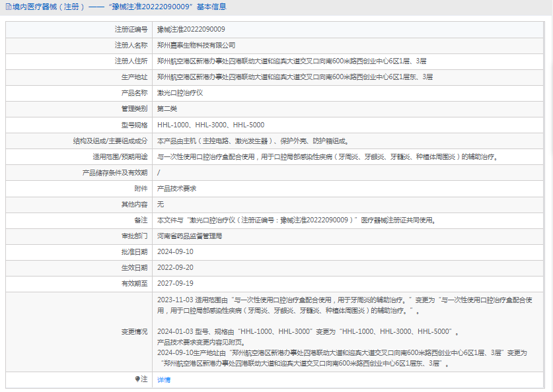The image size is (553, 392).
Task: Click the 生产地址 address value
Action: click(295, 77)
